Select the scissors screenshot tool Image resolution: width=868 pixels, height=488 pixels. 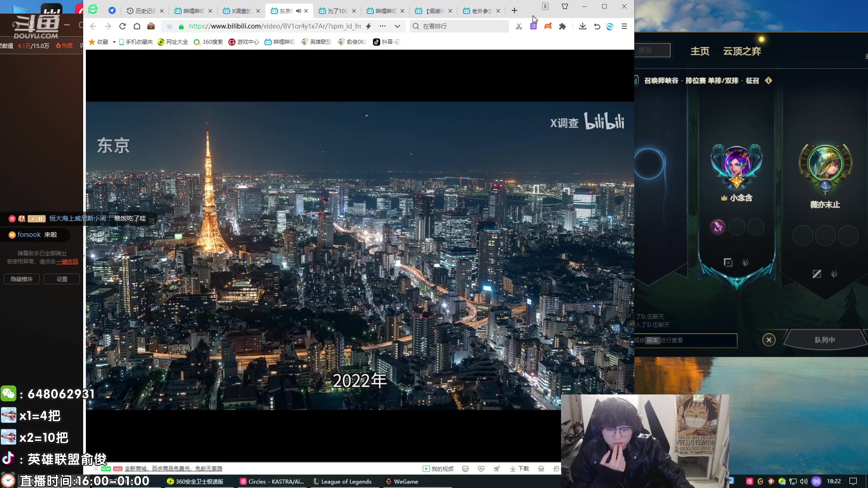coord(519,26)
